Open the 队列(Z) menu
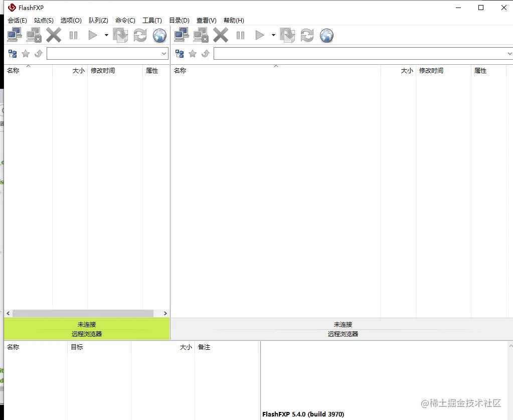The height and width of the screenshot is (420, 513). (x=98, y=20)
